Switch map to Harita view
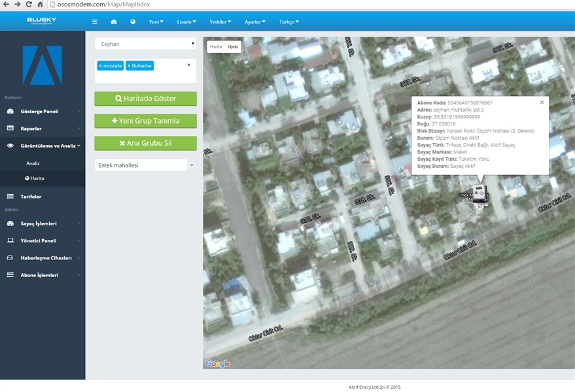Image resolution: width=575 pixels, height=392 pixels. tap(216, 46)
